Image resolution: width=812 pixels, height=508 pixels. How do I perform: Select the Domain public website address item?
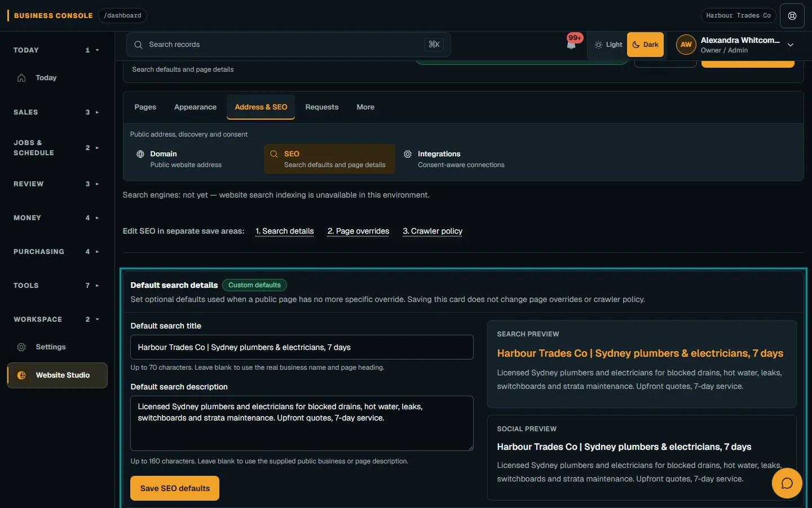195,159
